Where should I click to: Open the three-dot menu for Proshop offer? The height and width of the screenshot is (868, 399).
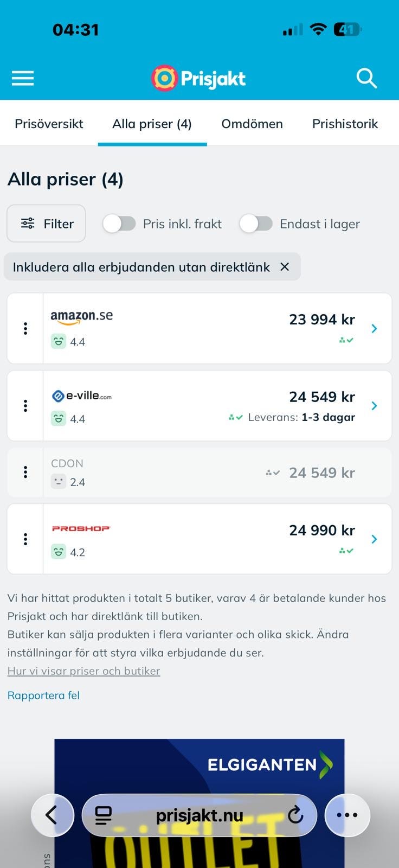[x=25, y=539]
